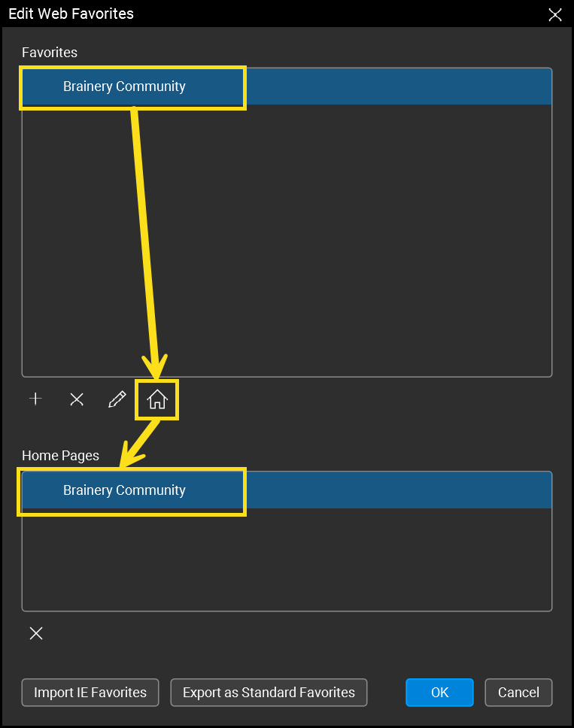Screen dimensions: 574x728
Task: Click Import IE Favorites button
Action: 90,693
